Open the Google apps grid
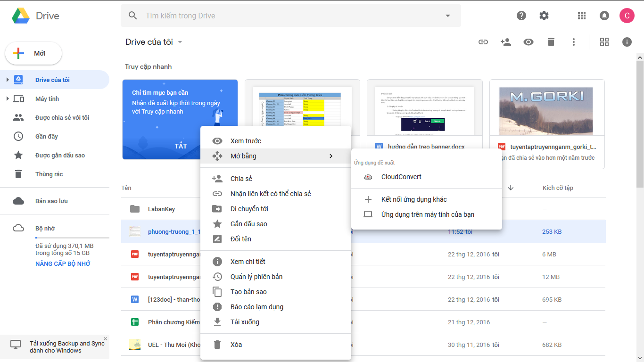The height and width of the screenshot is (362, 644). 581,16
